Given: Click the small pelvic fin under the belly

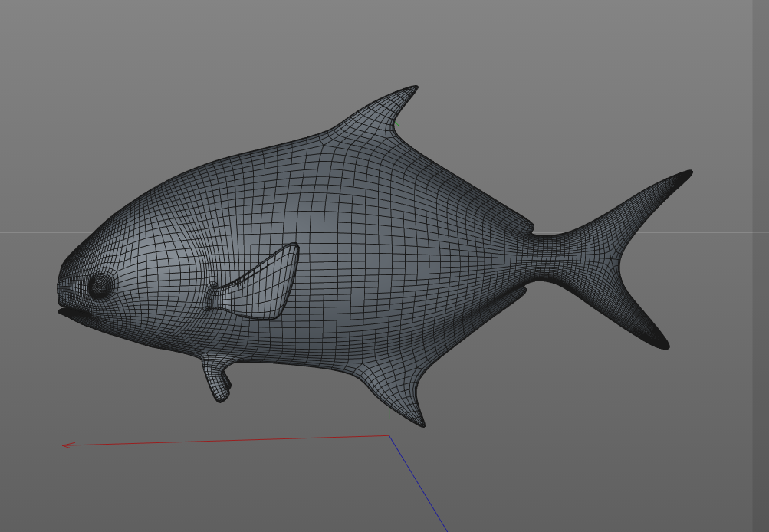Looking at the screenshot, I should (x=217, y=383).
